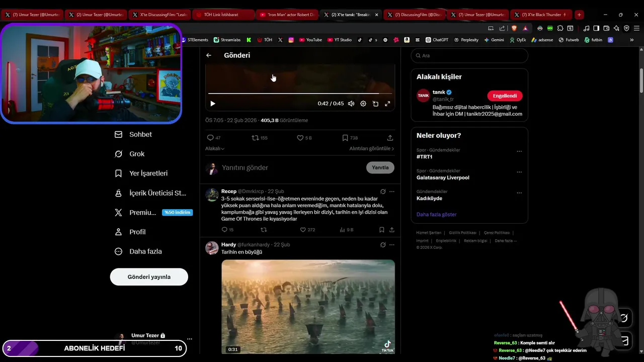Viewport: 644px width, 362px height.
Task: Seek on the video progress bar
Action: coord(300,94)
